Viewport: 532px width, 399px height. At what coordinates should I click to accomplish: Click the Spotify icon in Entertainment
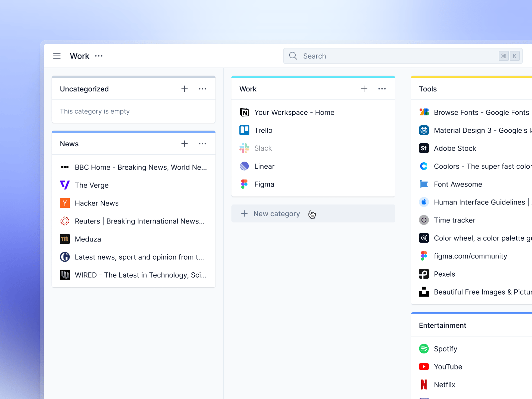[424, 349]
